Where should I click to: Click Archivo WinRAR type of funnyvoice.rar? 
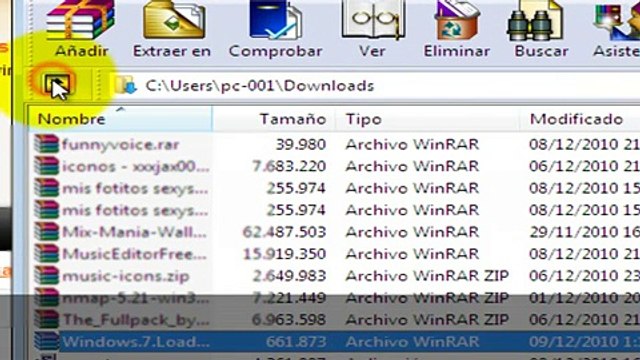coord(412,144)
